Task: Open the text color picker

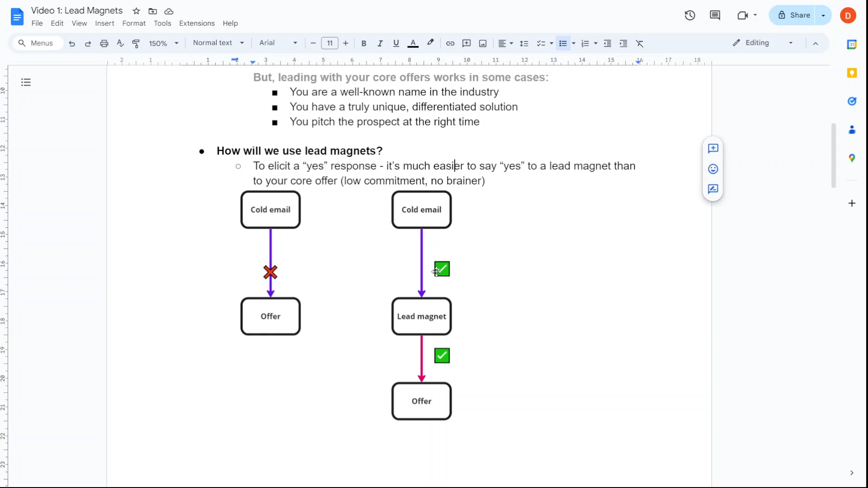Action: tap(413, 43)
